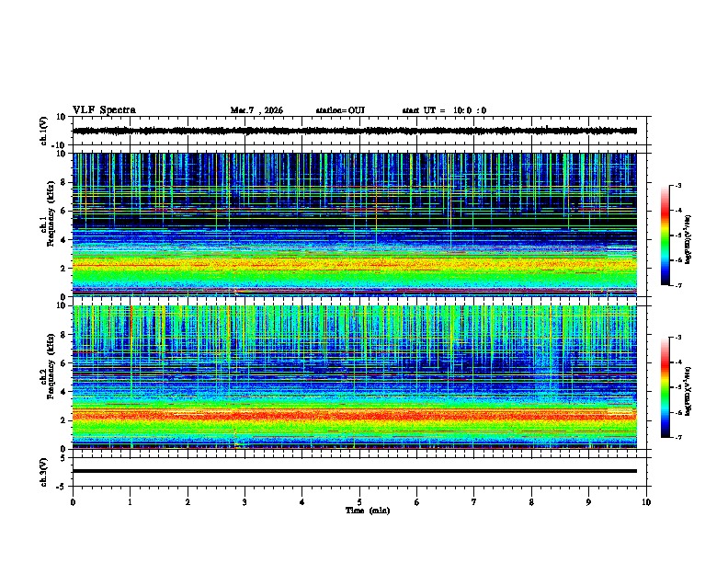This screenshot has height=563, width=728.
Task: Click inside the ch.1 spectrogram panel
Action: point(354,224)
